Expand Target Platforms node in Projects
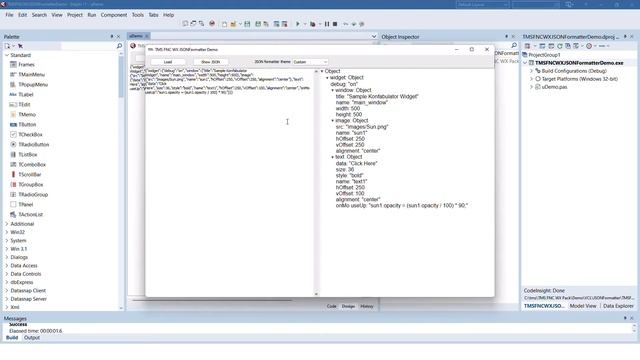The height and width of the screenshot is (360, 640). tap(531, 79)
